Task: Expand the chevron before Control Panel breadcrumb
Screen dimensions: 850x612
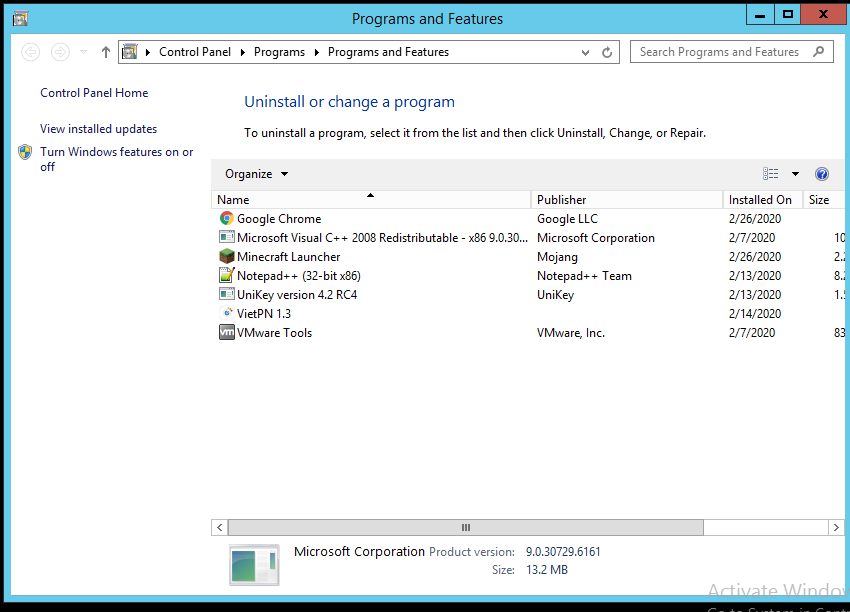Action: 147,52
